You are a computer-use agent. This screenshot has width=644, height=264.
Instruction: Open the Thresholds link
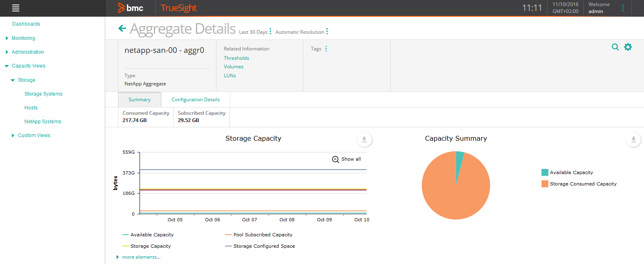(236, 58)
